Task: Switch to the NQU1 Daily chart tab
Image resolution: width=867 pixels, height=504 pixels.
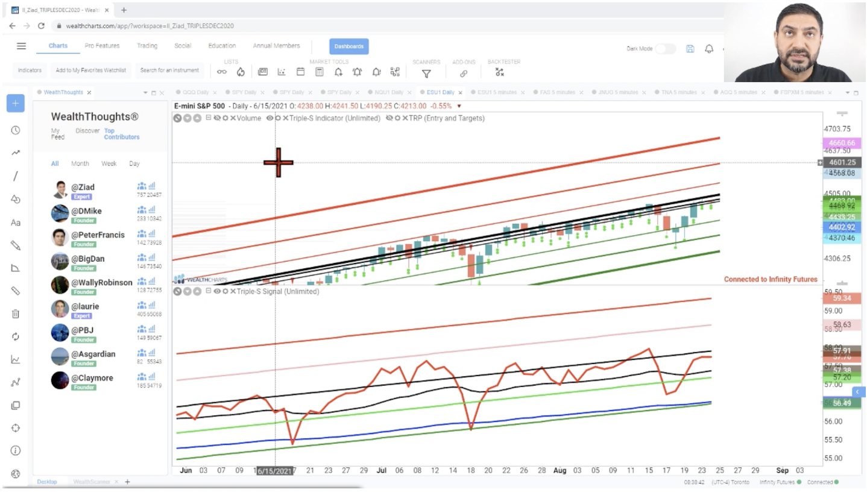Action: tap(389, 92)
